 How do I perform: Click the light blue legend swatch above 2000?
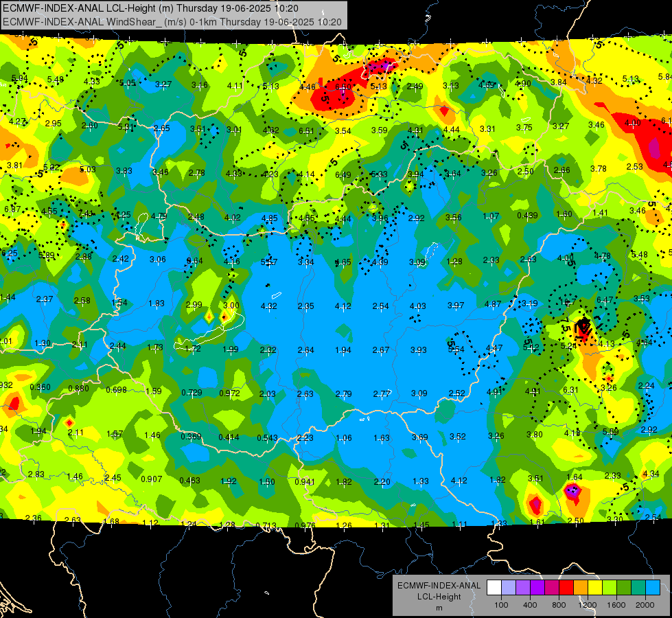pos(653,588)
